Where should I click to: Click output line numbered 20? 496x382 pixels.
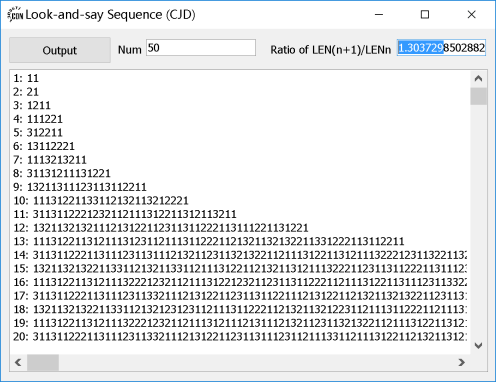click(x=240, y=337)
